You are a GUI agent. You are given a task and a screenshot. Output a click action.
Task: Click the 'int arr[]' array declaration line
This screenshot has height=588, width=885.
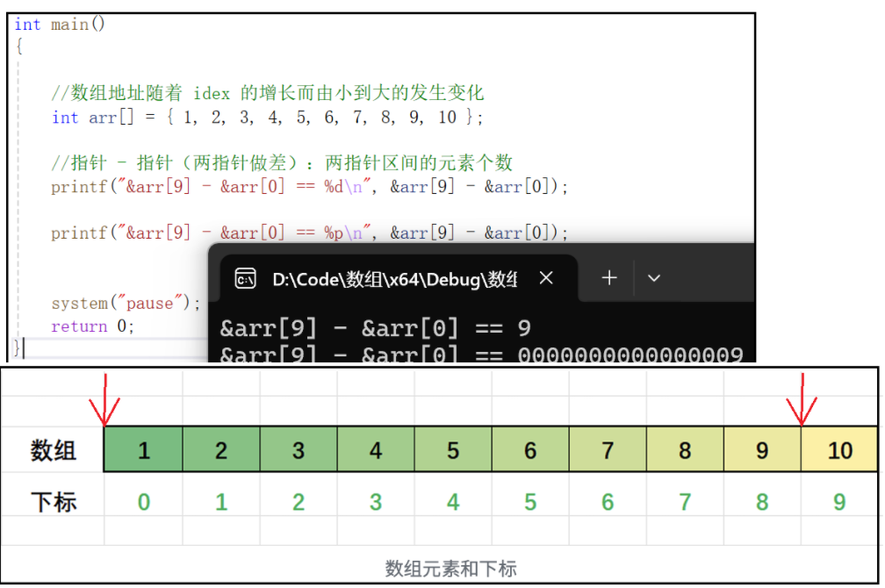[x=268, y=118]
